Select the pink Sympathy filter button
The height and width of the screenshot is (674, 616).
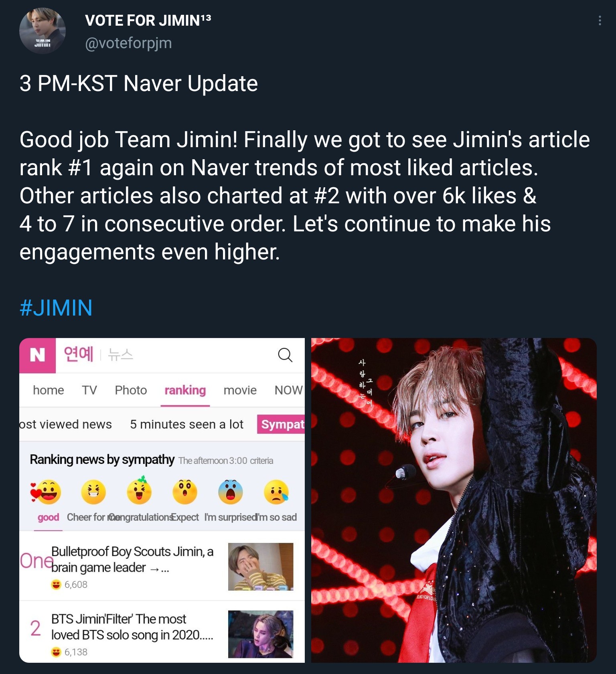tap(281, 424)
